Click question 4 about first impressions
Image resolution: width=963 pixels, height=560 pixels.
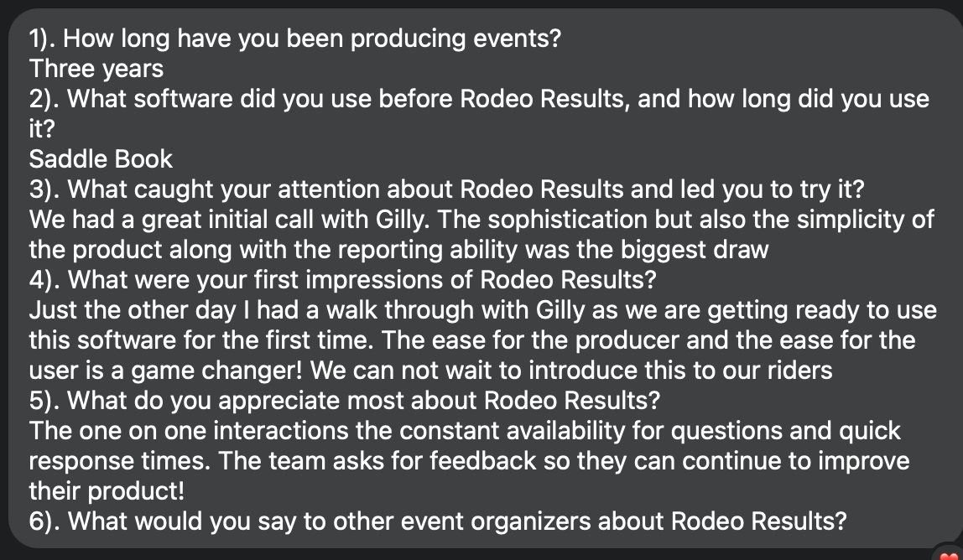click(343, 279)
